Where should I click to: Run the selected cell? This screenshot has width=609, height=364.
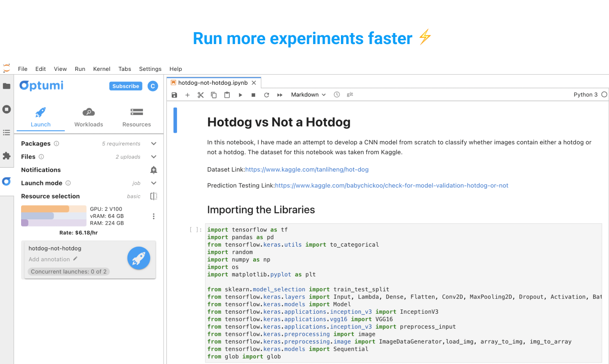click(x=240, y=95)
